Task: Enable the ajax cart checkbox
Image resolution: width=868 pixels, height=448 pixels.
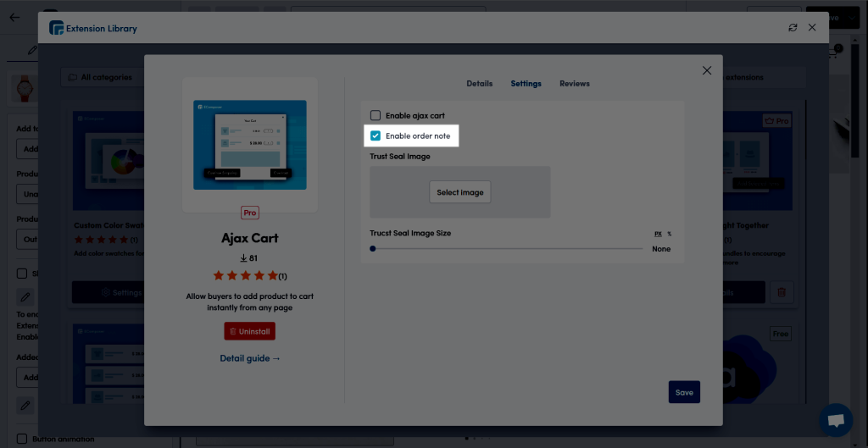Action: tap(376, 115)
